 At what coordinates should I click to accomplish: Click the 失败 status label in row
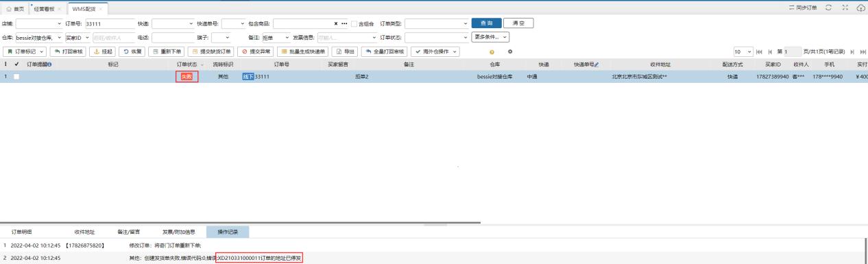click(186, 77)
